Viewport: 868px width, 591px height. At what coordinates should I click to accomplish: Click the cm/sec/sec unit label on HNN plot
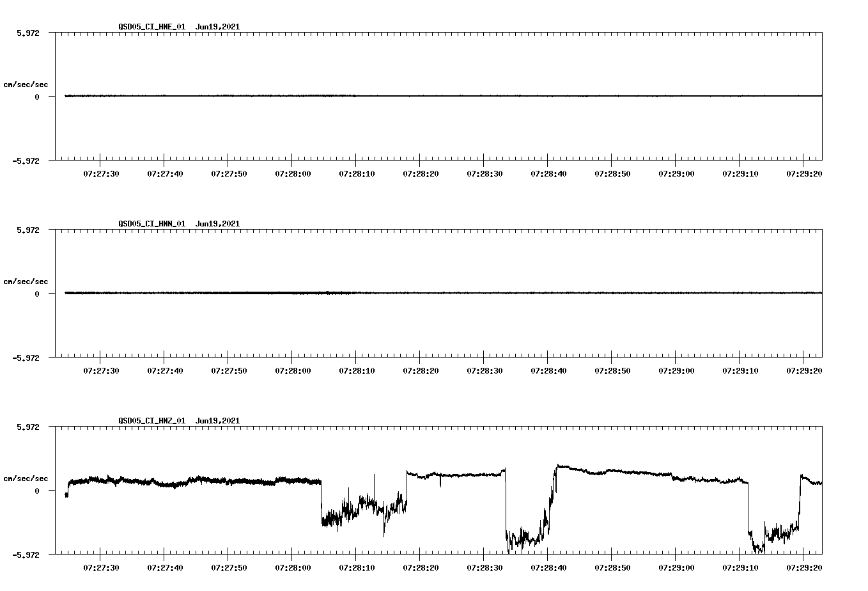pyautogui.click(x=26, y=281)
